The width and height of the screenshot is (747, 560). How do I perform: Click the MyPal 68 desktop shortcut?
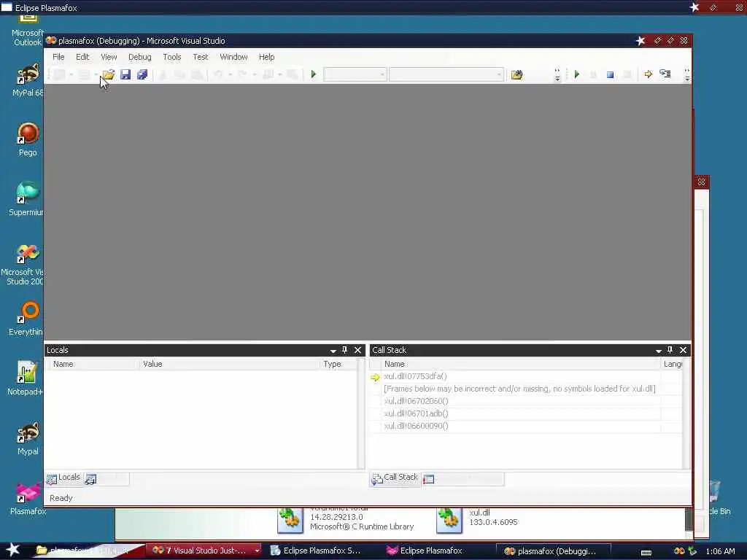[x=28, y=80]
